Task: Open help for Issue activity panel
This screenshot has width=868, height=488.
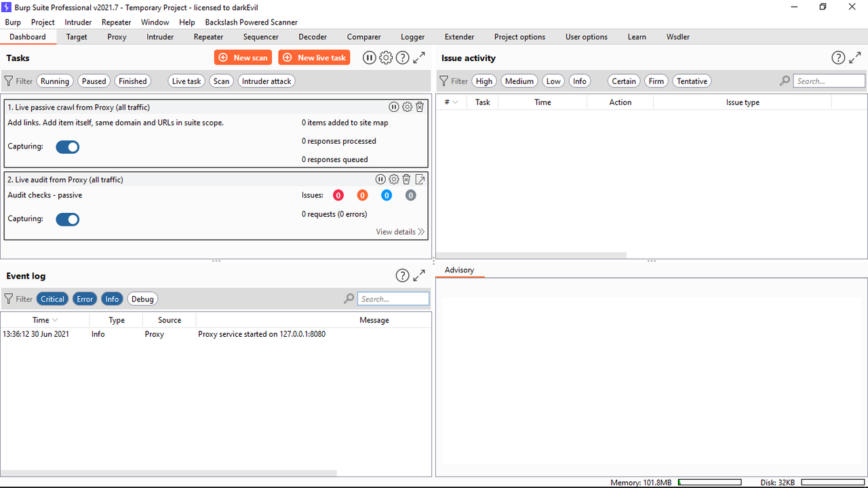Action: [838, 58]
